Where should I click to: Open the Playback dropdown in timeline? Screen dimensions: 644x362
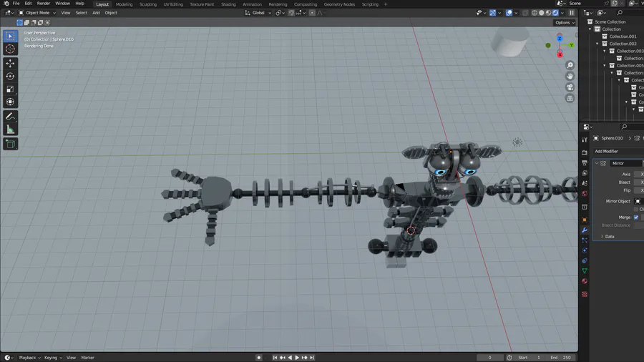(29, 358)
